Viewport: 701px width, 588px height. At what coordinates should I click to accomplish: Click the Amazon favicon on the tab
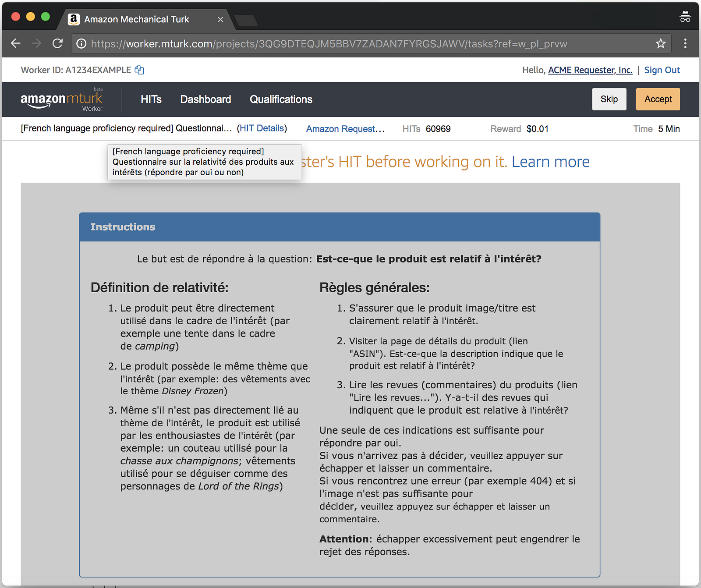tap(74, 19)
